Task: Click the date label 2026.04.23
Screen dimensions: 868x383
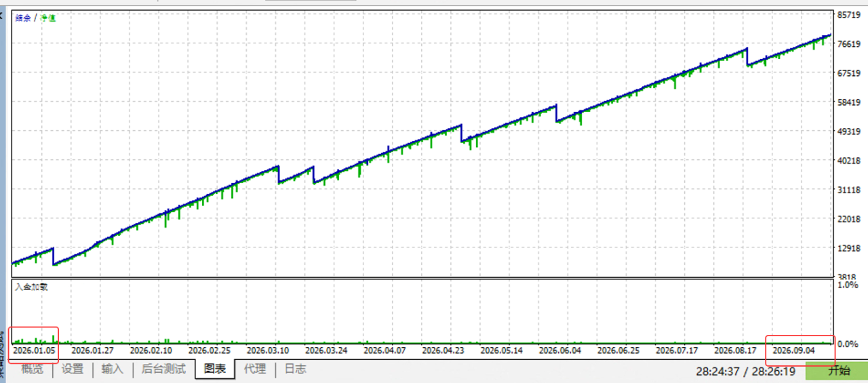Action: tap(443, 350)
